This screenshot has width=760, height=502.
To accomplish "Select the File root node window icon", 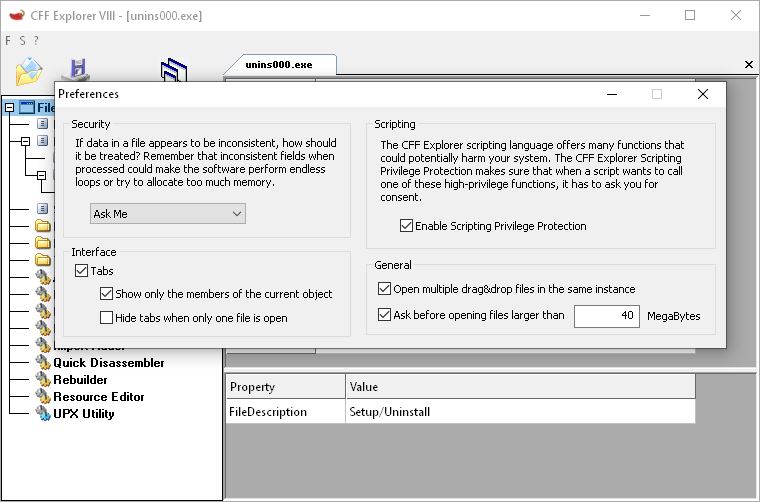I will pyautogui.click(x=27, y=107).
